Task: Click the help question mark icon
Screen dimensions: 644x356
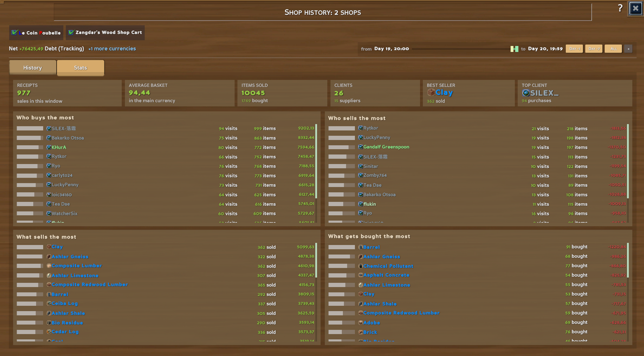Action: [x=620, y=8]
